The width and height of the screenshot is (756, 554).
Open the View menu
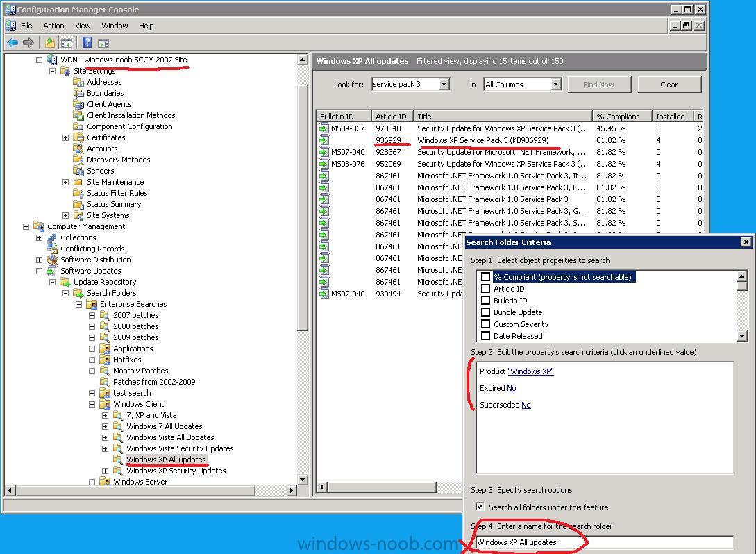83,26
